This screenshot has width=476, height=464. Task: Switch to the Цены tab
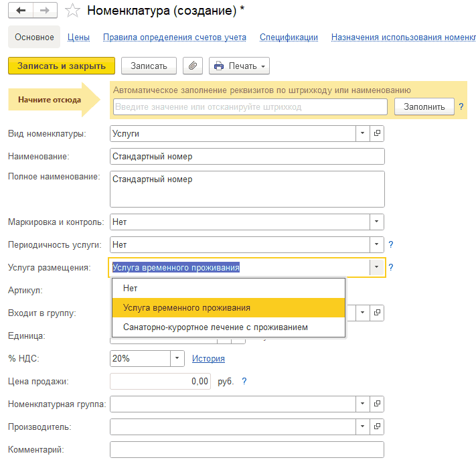79,37
